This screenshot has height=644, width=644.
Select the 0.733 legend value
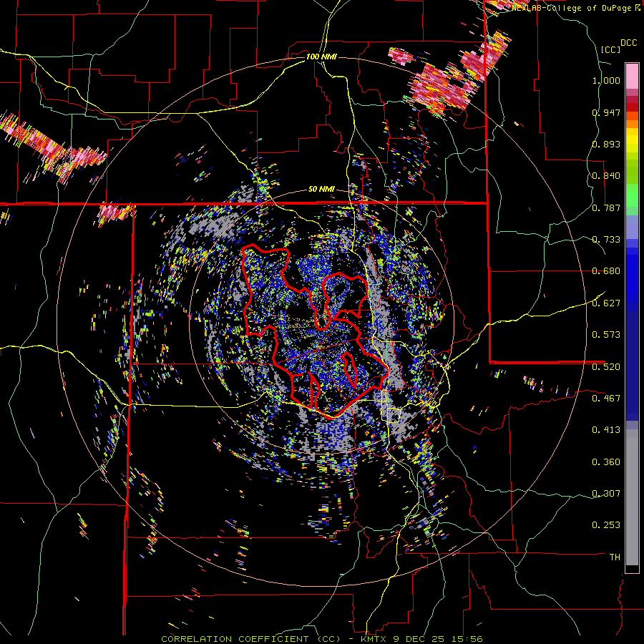606,240
